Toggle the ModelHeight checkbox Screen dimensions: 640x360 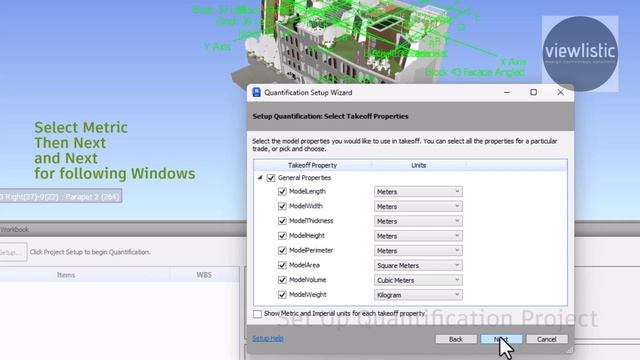(282, 236)
